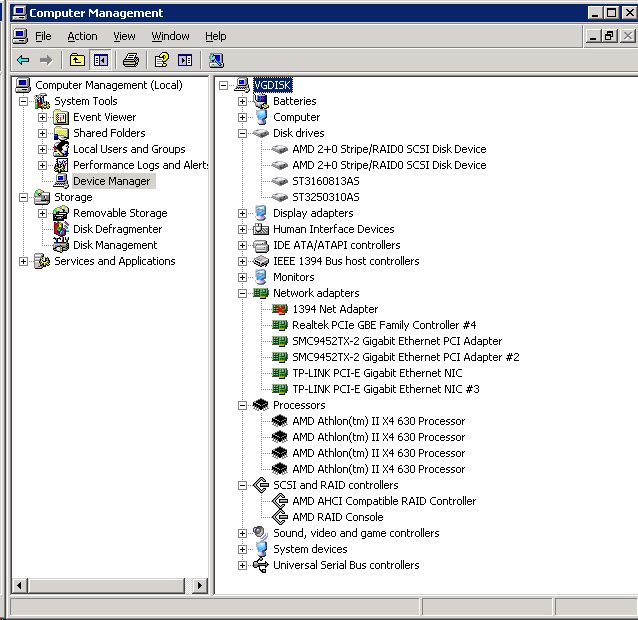Collapse the VGDISK root node
This screenshot has height=620, width=638.
223,85
